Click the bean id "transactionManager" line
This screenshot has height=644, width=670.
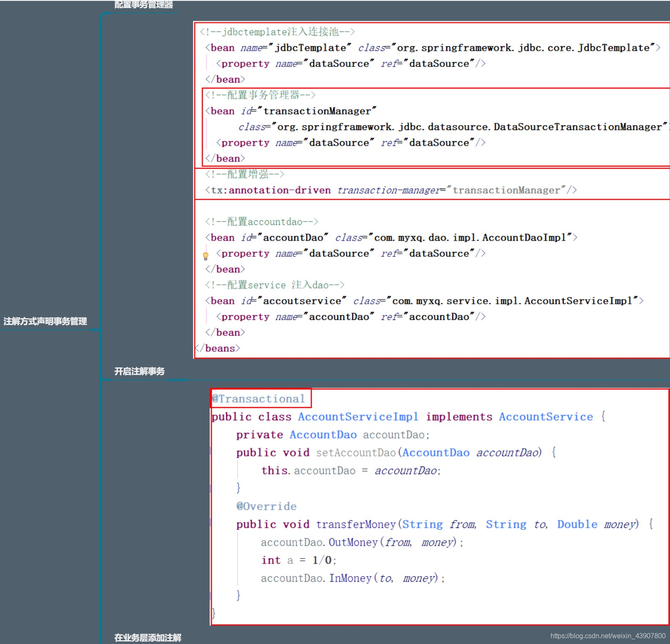(x=291, y=111)
